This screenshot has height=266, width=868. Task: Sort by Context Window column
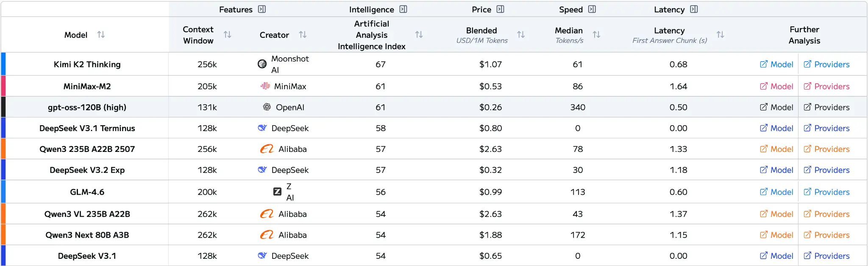click(228, 35)
